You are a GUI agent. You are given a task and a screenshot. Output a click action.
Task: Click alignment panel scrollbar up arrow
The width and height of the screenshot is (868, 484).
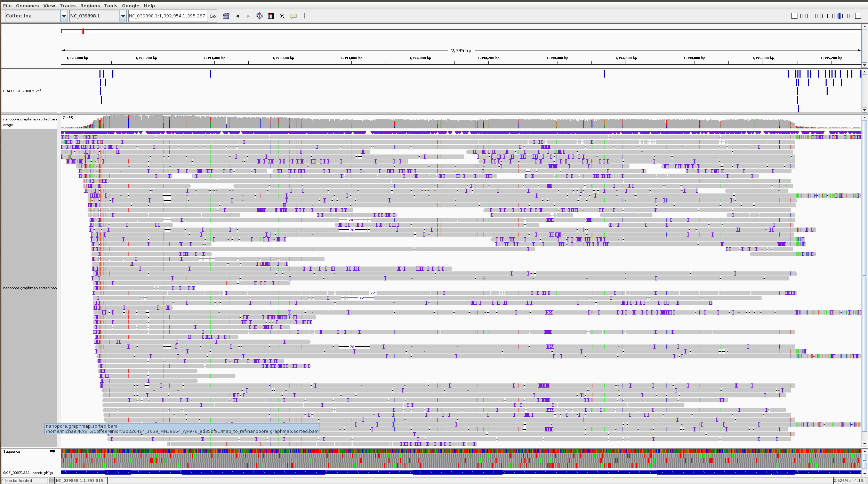point(865,118)
